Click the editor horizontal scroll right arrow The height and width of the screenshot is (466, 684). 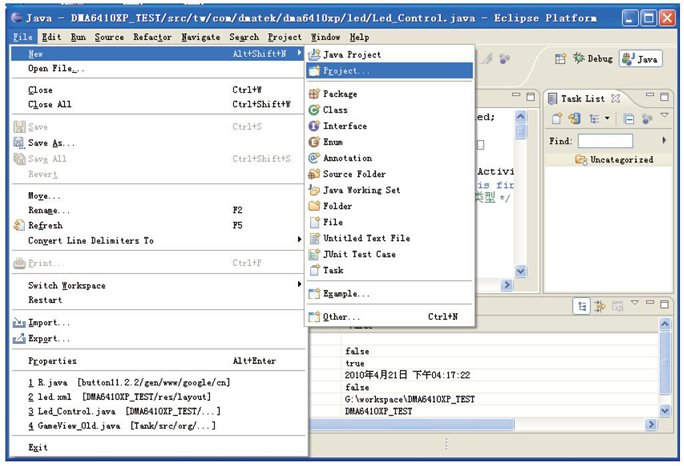(x=506, y=285)
